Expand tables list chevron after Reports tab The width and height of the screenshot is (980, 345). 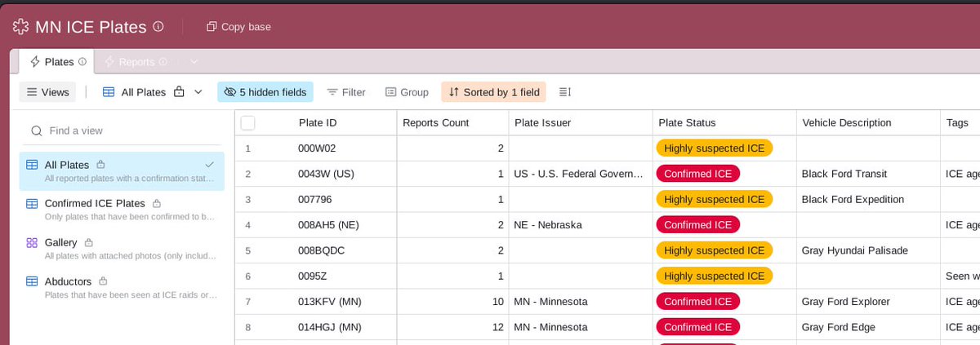click(194, 62)
